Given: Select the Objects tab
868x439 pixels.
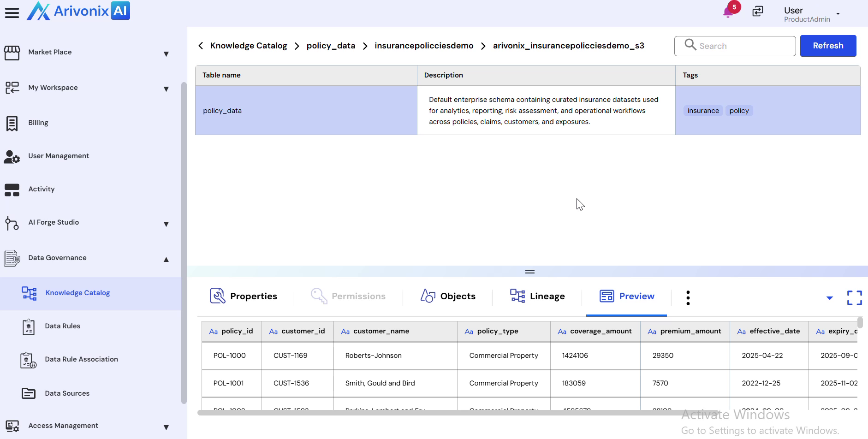Looking at the screenshot, I should click(x=448, y=296).
